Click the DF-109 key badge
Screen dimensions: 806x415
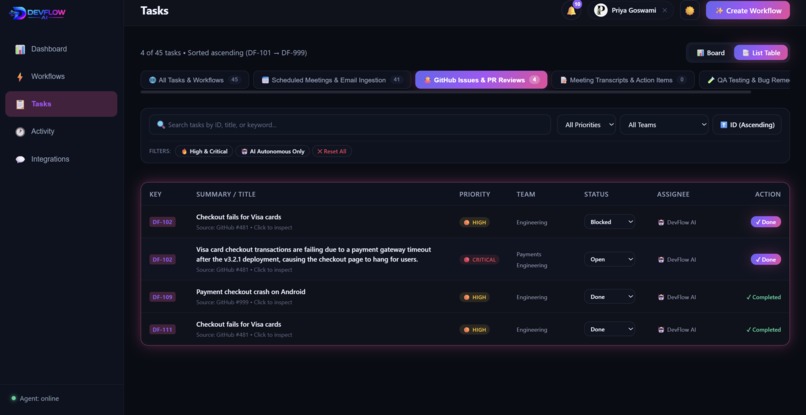tap(162, 297)
